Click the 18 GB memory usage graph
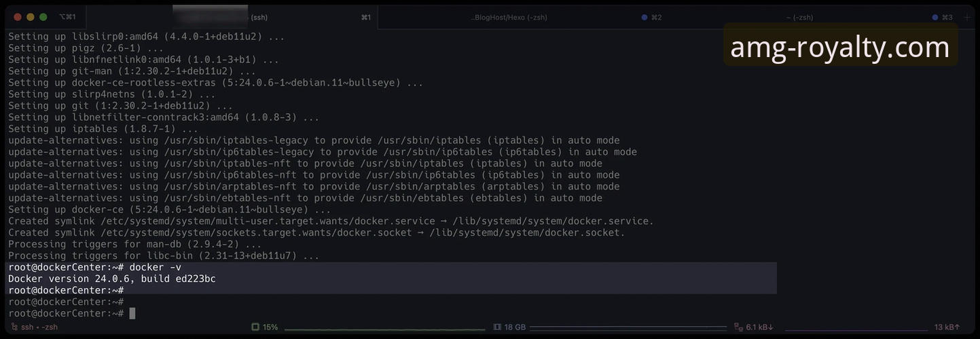 click(x=628, y=327)
